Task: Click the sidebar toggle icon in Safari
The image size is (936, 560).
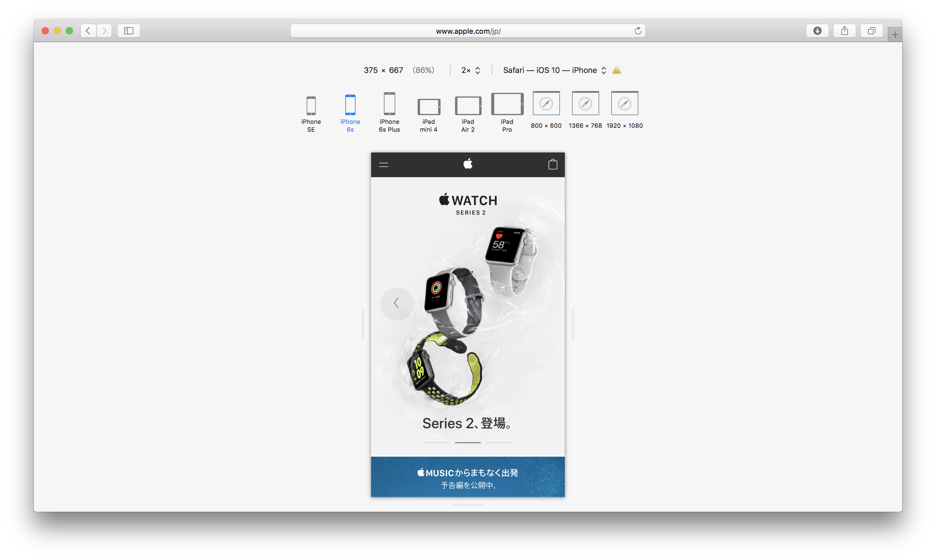Action: tap(129, 30)
